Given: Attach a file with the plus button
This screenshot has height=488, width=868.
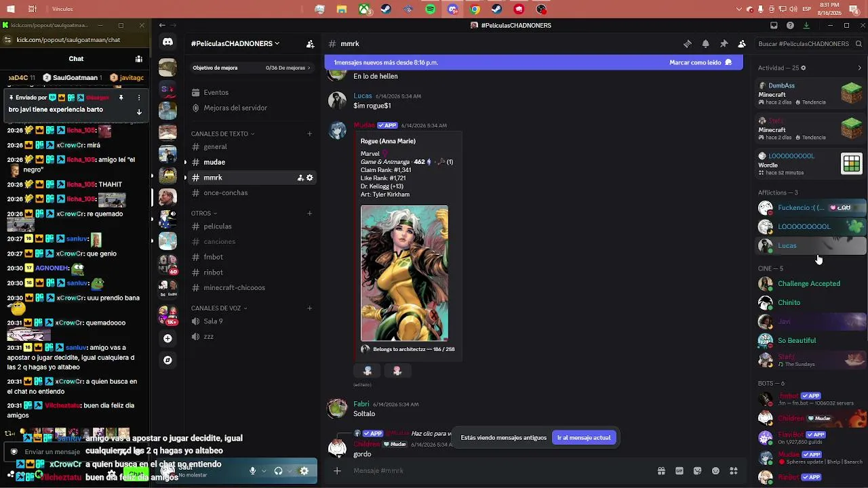Looking at the screenshot, I should click(337, 471).
